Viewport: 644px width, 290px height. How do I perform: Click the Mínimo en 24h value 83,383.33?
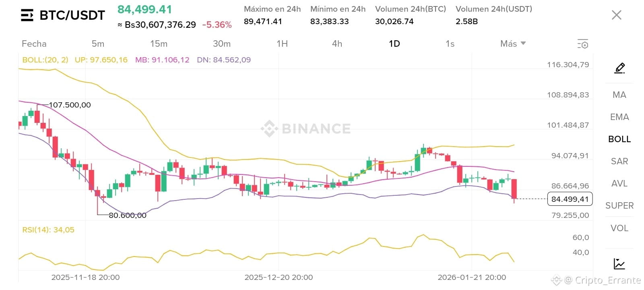click(329, 21)
